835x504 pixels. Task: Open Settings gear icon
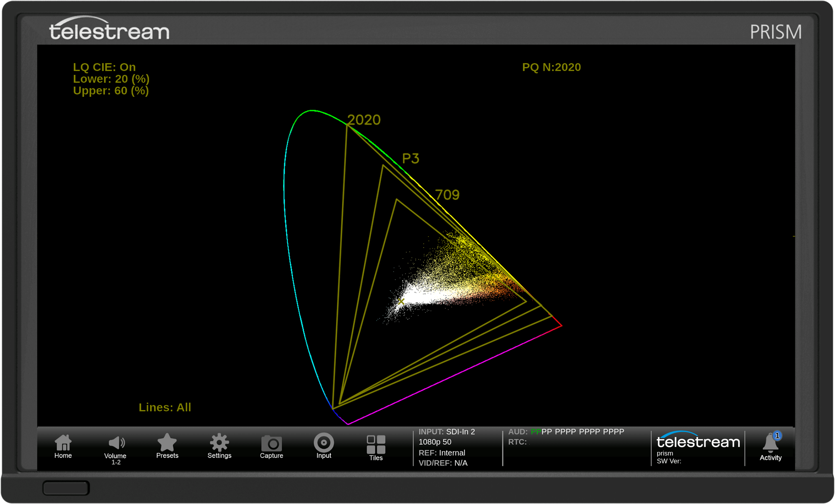(x=219, y=446)
